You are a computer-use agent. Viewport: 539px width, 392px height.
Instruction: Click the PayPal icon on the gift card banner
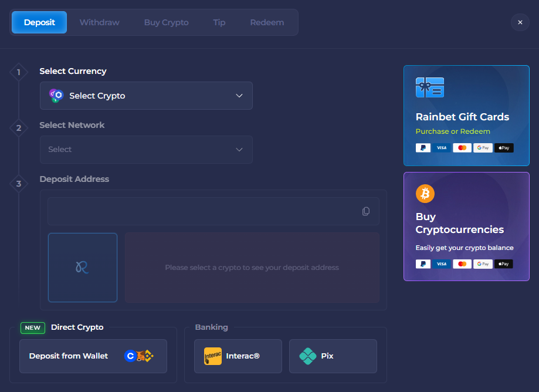tap(423, 147)
